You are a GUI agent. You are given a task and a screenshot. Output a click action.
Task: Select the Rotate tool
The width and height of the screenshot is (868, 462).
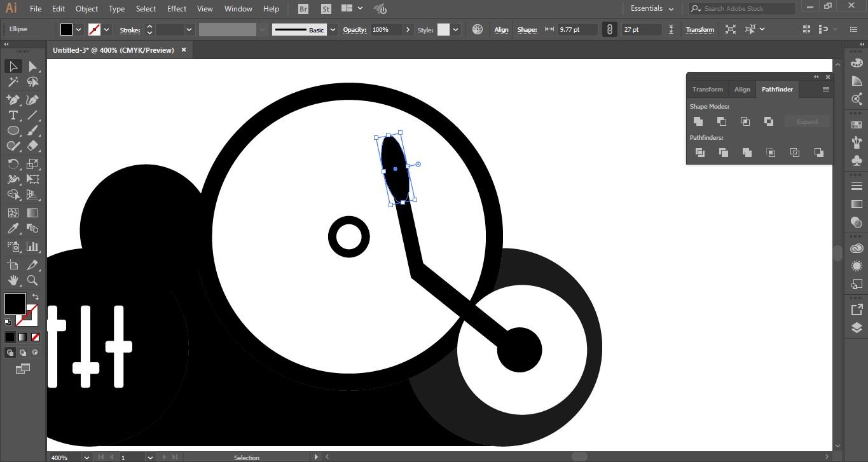coord(13,164)
